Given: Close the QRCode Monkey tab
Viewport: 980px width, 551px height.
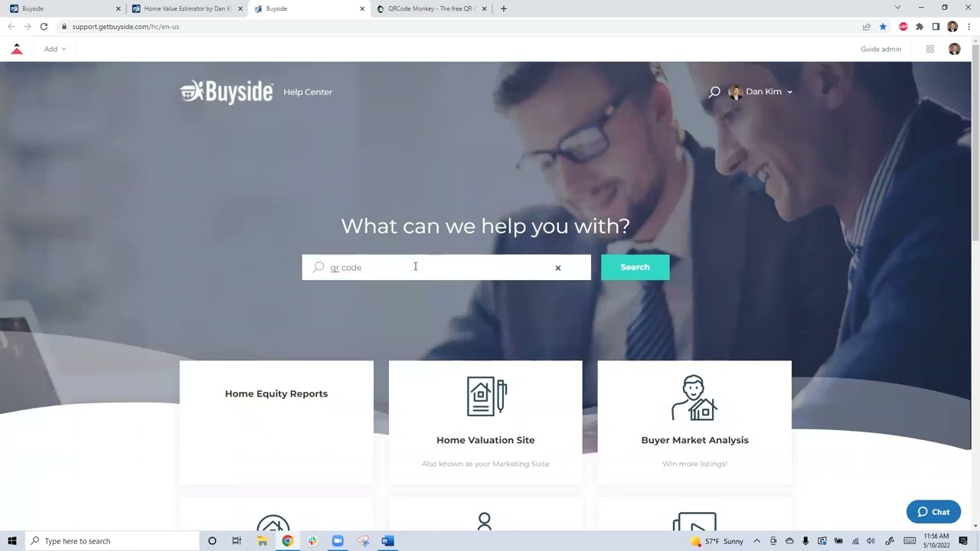Looking at the screenshot, I should pos(484,9).
